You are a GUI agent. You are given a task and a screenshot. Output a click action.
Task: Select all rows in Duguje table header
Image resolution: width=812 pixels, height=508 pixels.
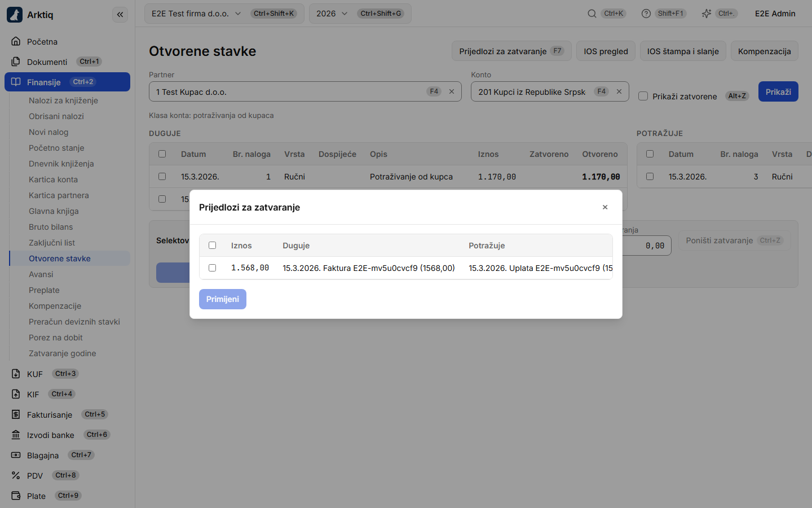point(162,154)
